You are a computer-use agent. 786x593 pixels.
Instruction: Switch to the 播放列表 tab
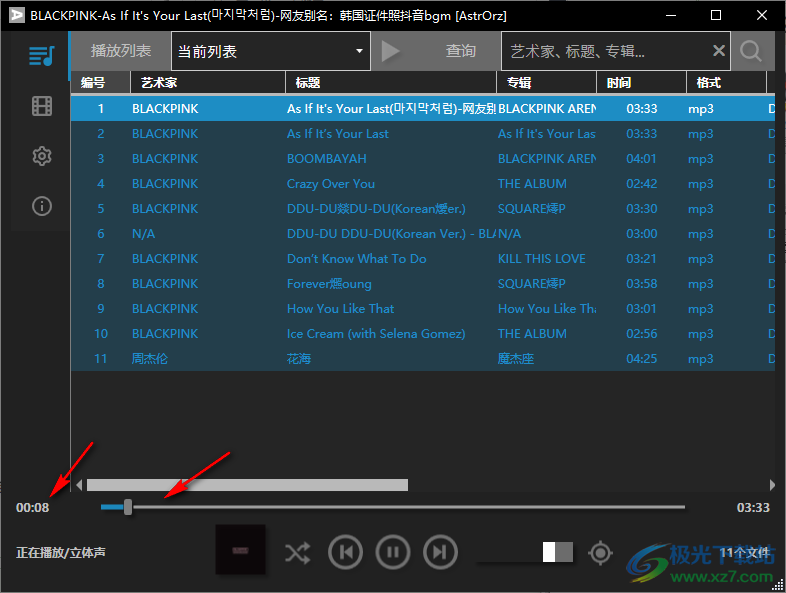click(120, 51)
